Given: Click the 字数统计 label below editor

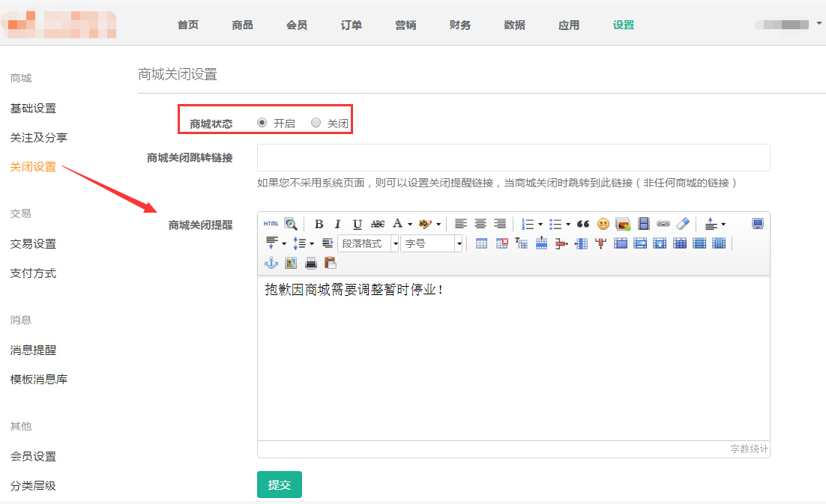Looking at the screenshot, I should point(749,449).
